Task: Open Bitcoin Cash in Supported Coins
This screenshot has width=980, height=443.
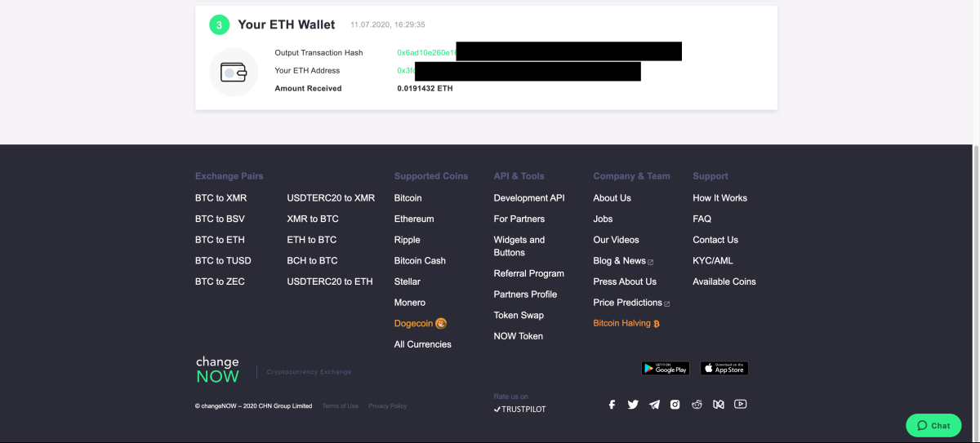Action: [420, 261]
